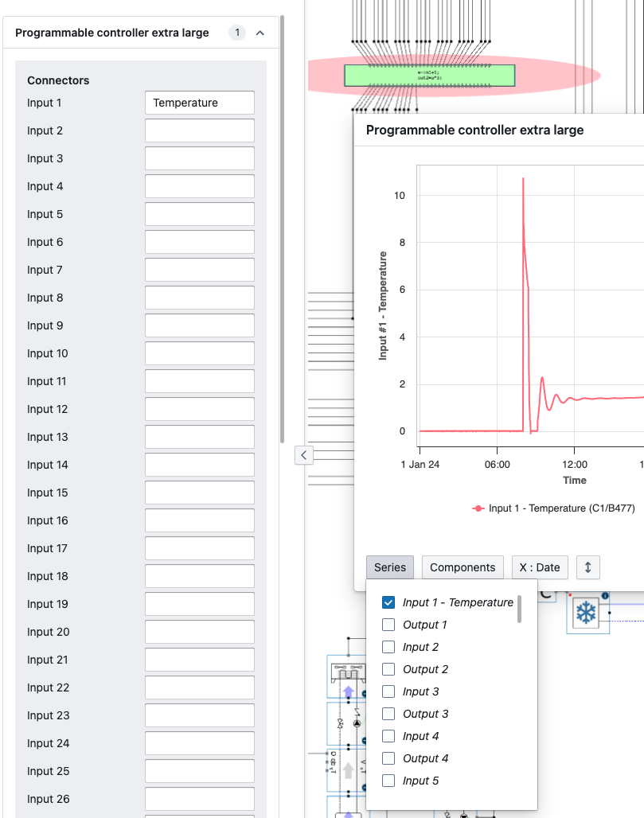Click the left arrow panel collapse icon
The image size is (644, 818).
(x=304, y=454)
